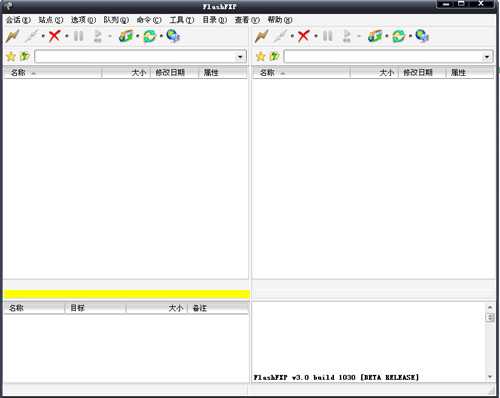500x398 pixels.
Task: Expand the left pane path dropdown arrow
Action: [240, 57]
